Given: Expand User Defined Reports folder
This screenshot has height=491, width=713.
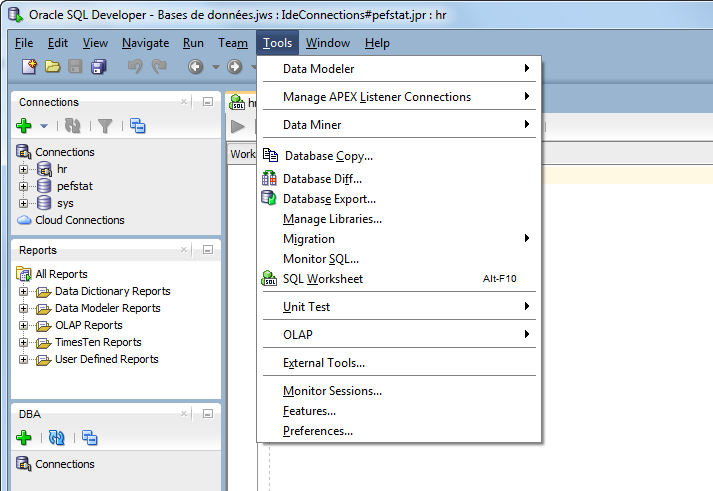Looking at the screenshot, I should [23, 360].
